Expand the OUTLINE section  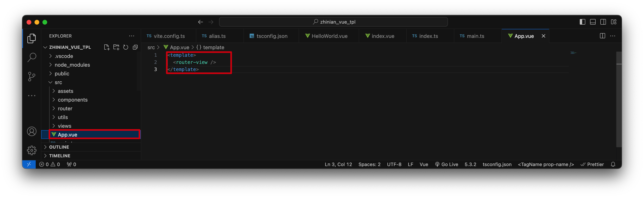click(x=91, y=147)
